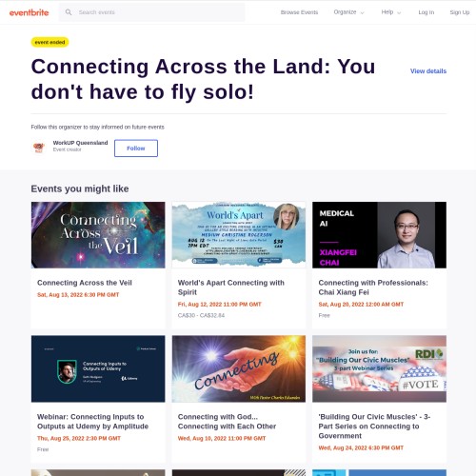Open Browse Events in the navigation
The width and height of the screenshot is (476, 476).
tap(299, 12)
